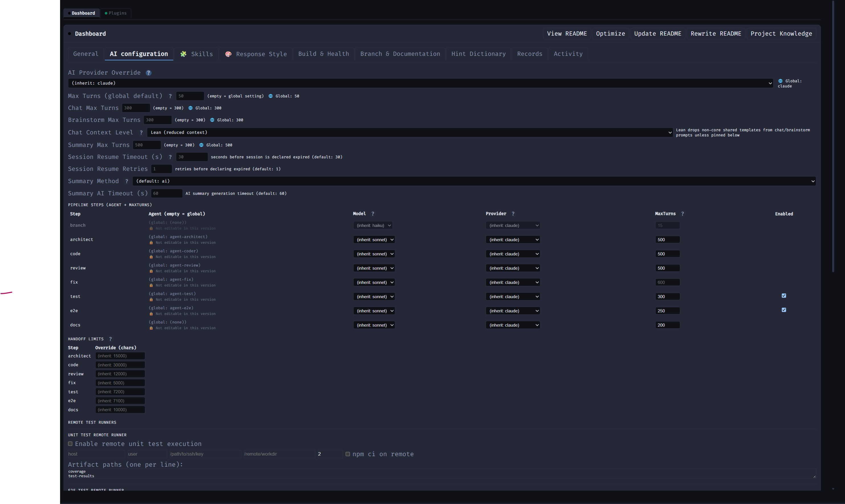Switch to Build & Health tab
The width and height of the screenshot is (845, 504).
(x=323, y=54)
